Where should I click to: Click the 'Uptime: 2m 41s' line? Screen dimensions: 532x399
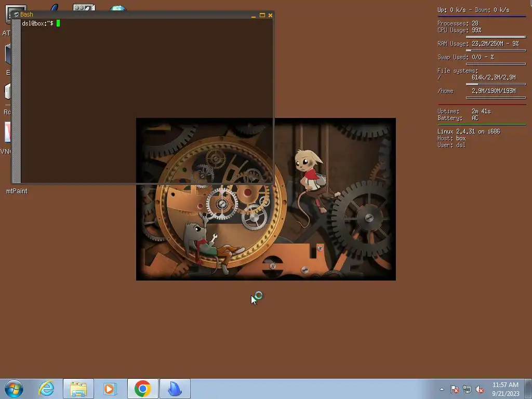[x=464, y=111]
